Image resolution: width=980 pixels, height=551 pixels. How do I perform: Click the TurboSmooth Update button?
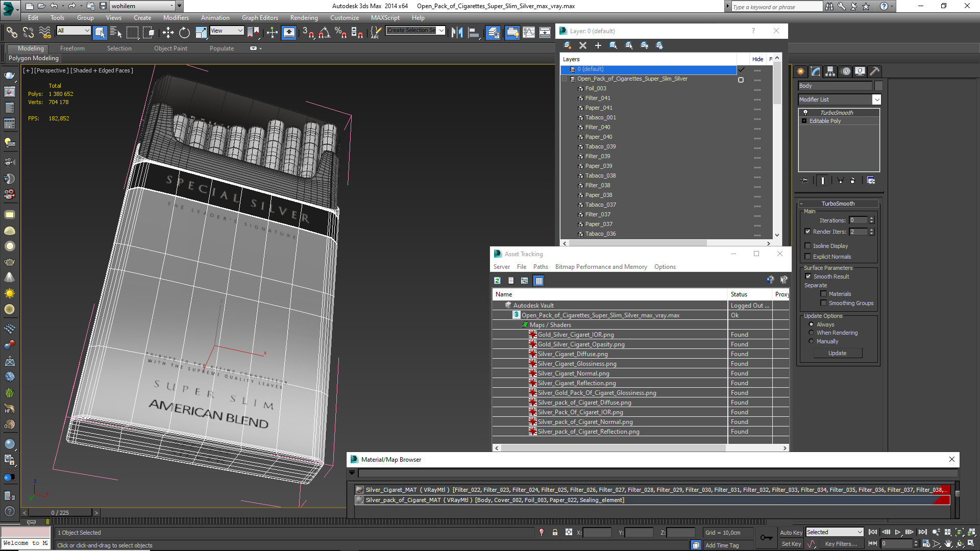coord(837,353)
